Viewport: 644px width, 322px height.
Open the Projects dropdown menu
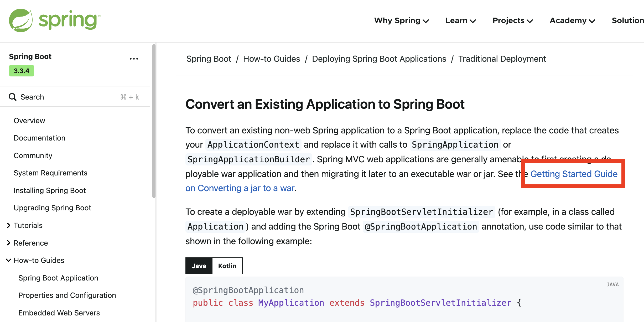click(512, 20)
